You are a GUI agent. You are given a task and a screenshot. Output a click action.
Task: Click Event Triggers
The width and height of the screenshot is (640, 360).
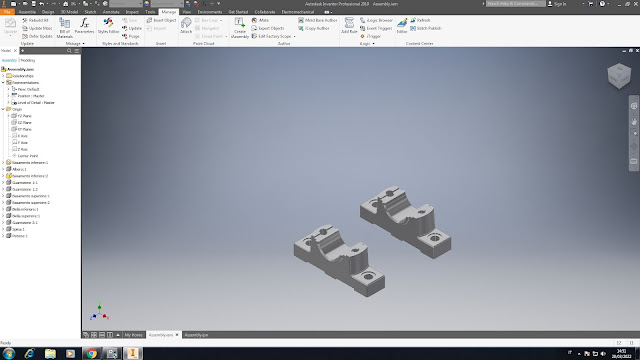click(x=376, y=28)
